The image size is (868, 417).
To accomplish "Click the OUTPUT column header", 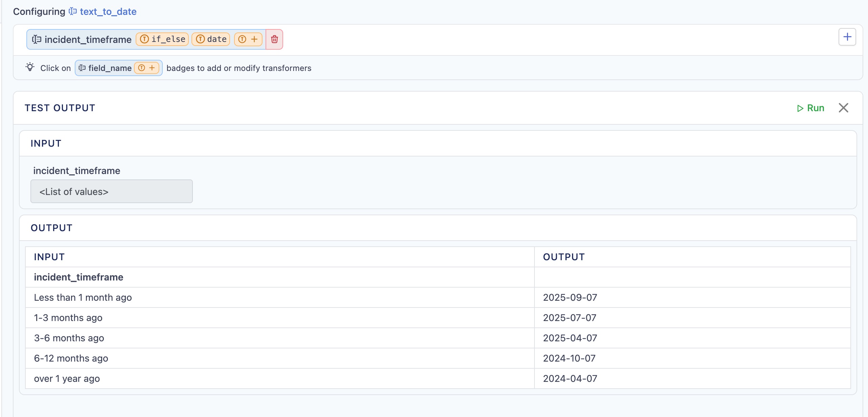I will (564, 257).
